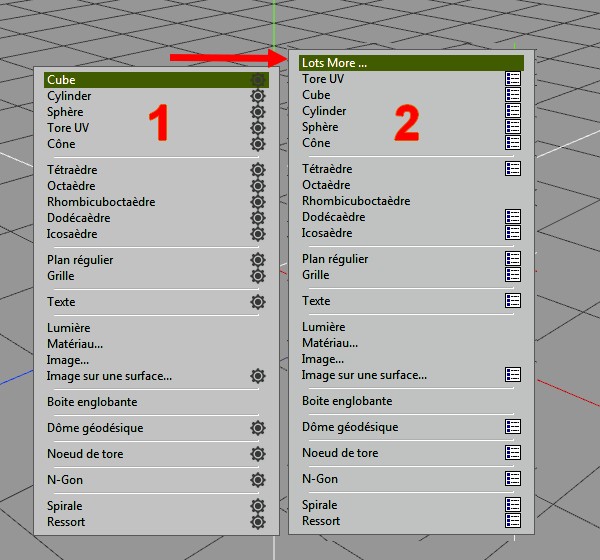This screenshot has width=600, height=560.
Task: Click the list-options icon next to Cylinder
Action: tap(513, 111)
